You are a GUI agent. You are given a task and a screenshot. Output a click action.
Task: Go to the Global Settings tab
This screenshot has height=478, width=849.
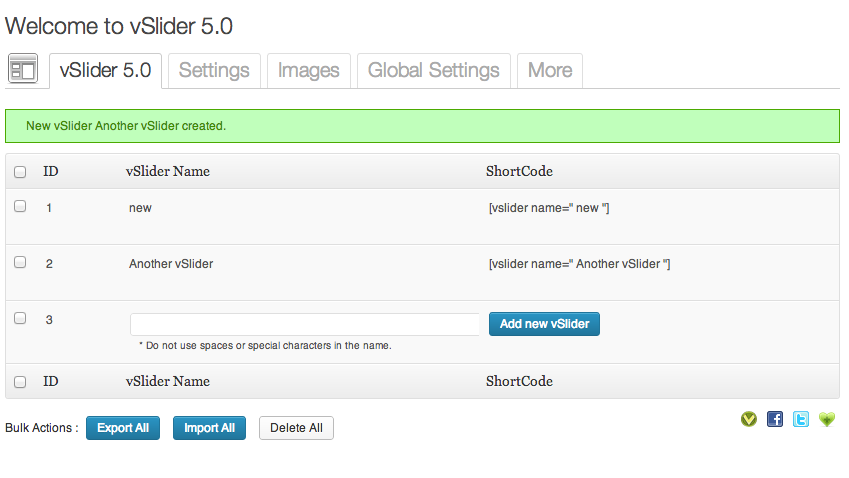[x=434, y=70]
